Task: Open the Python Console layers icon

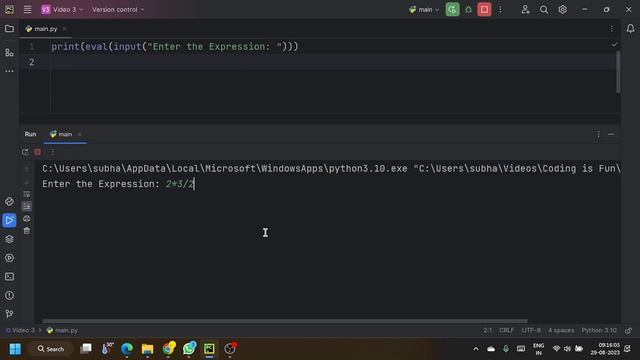Action: (9, 239)
